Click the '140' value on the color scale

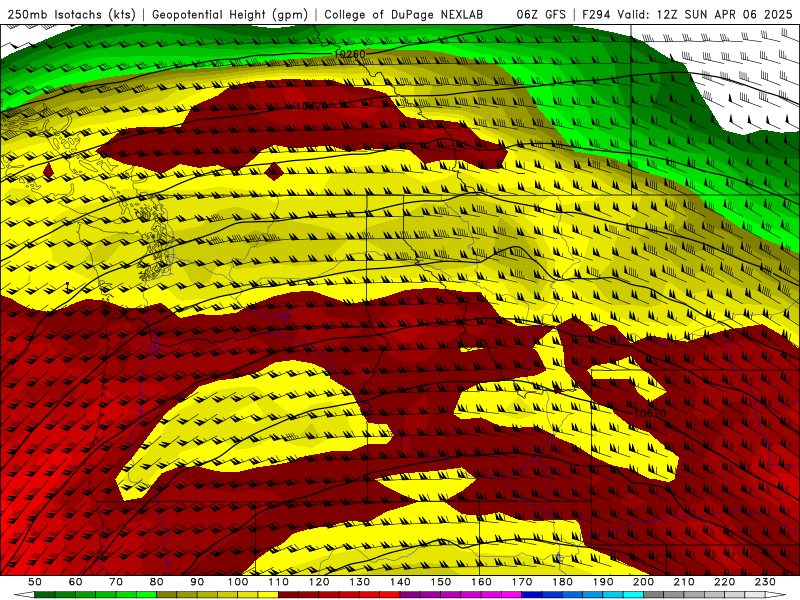point(400,582)
